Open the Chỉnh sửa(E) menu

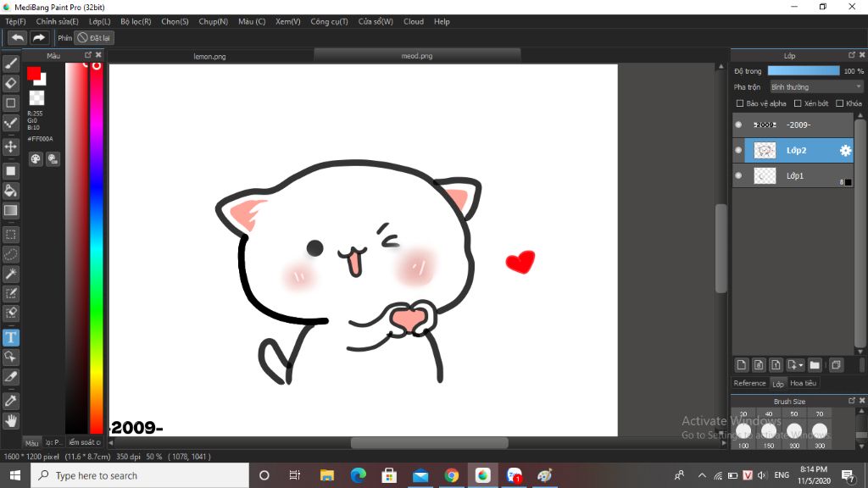point(57,21)
